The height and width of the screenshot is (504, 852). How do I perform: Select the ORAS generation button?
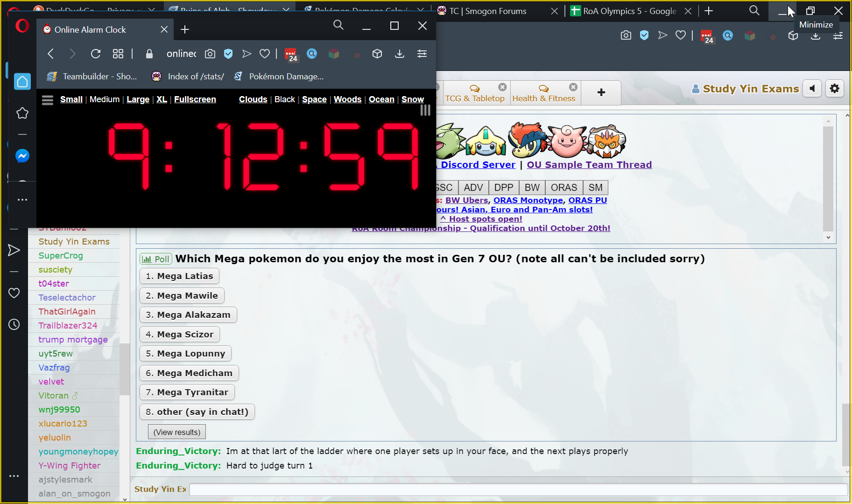point(564,188)
